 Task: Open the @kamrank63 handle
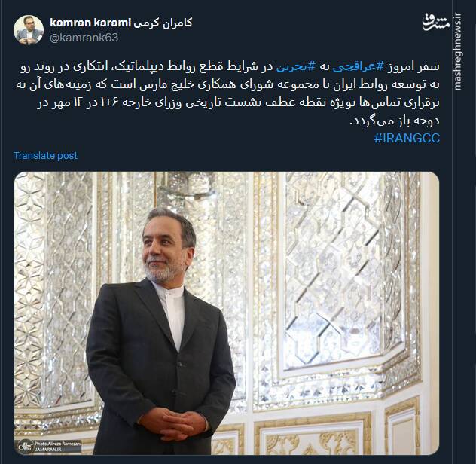pyautogui.click(x=84, y=38)
